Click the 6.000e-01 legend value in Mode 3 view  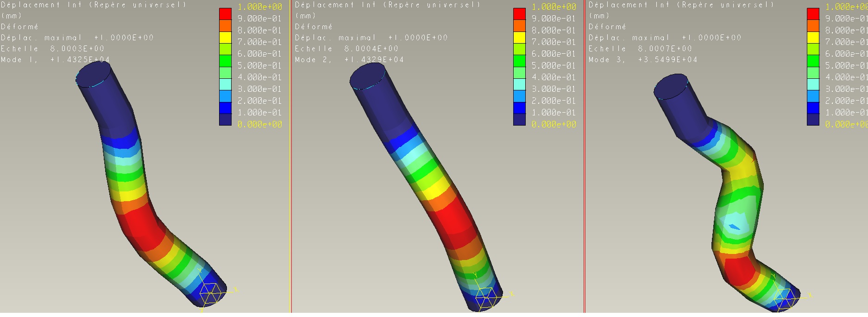pos(846,54)
